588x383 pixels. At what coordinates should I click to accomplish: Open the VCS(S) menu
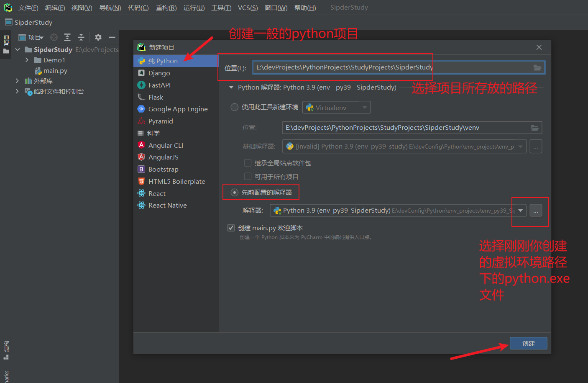(x=248, y=8)
